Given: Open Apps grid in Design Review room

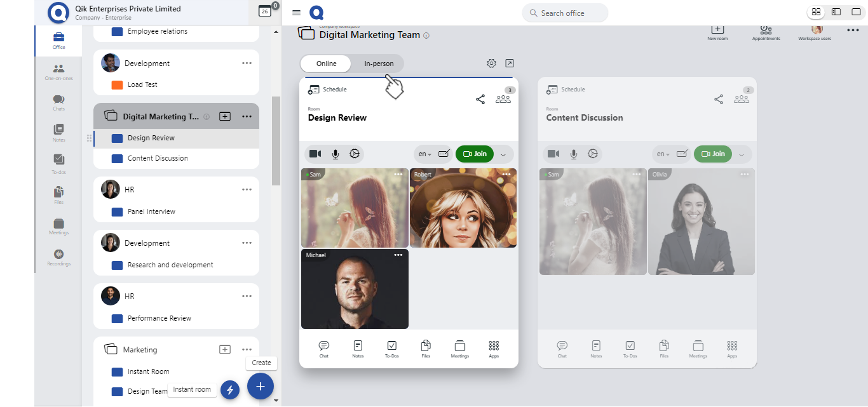Looking at the screenshot, I should (494, 349).
